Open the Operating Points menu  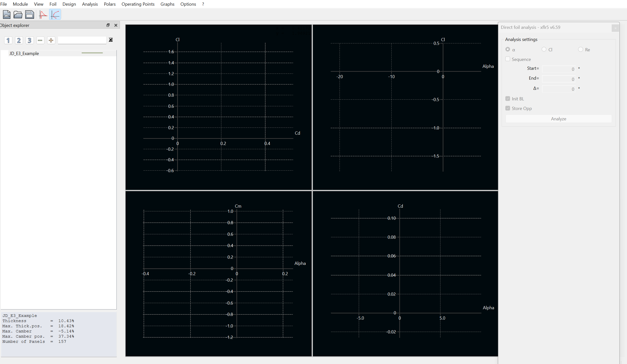(x=138, y=4)
